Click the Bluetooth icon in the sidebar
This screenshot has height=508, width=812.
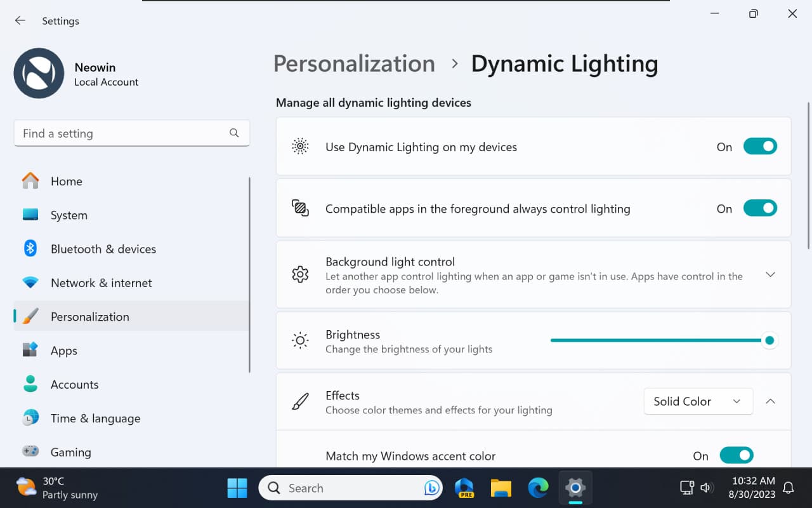pos(30,249)
